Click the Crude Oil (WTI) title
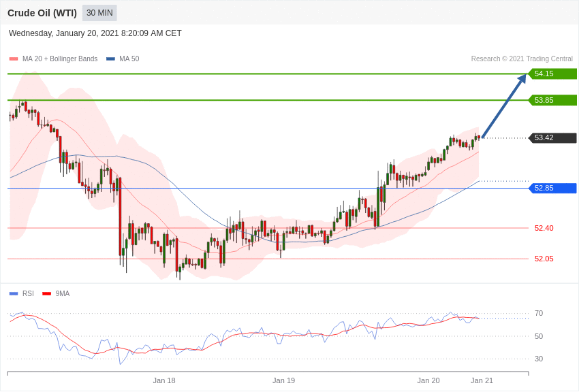Screen dimensions: 579x392 [42, 13]
